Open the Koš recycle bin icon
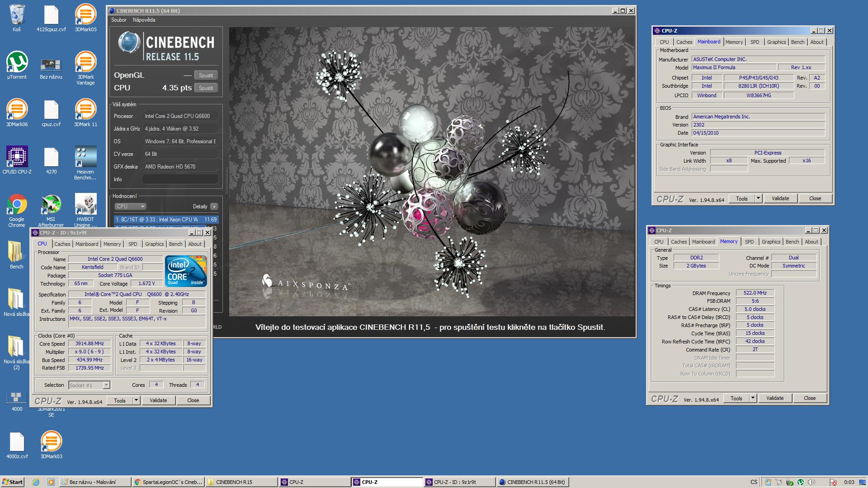The height and width of the screenshot is (488, 868). pos(17,18)
